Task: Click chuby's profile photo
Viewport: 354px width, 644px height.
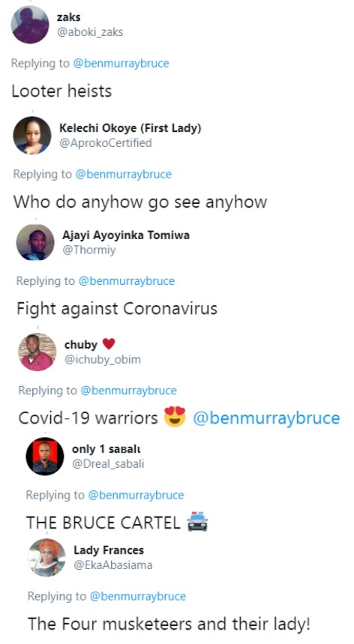Action: tap(37, 352)
